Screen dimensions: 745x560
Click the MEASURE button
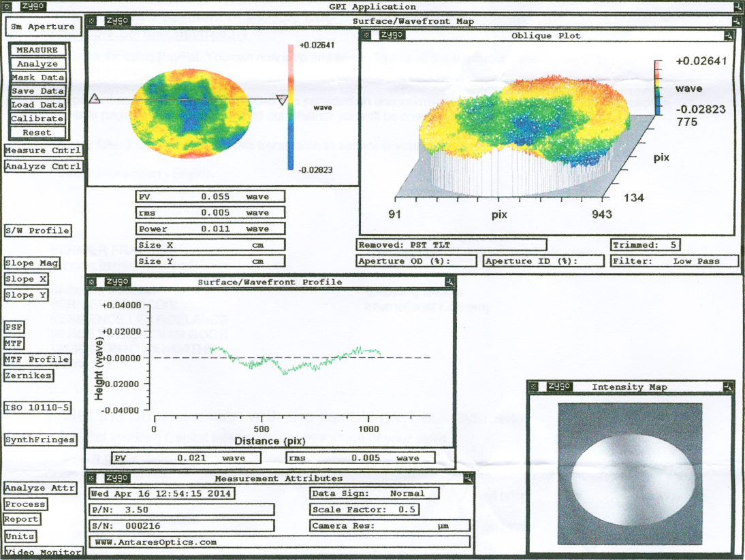(x=38, y=50)
